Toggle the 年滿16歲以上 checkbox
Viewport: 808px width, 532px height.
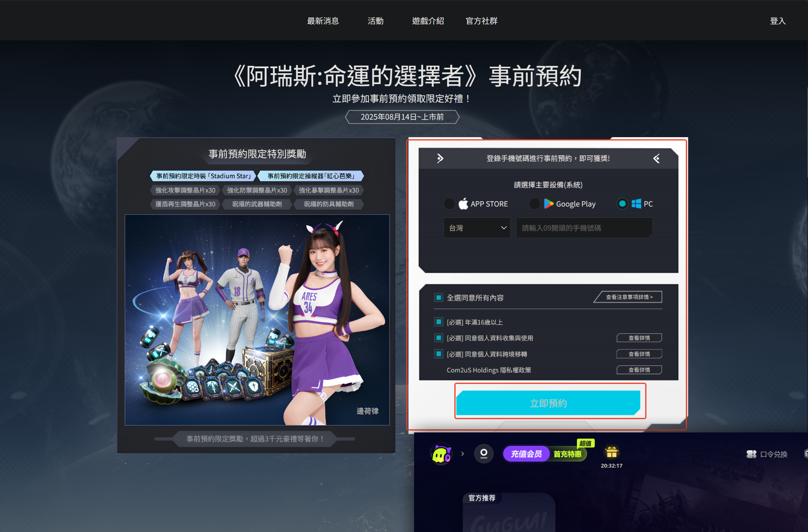pos(439,322)
